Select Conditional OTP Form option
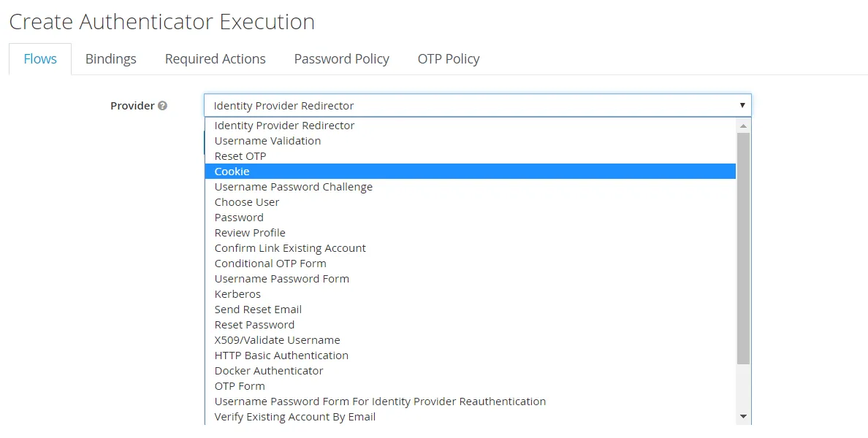The height and width of the screenshot is (438, 868). (270, 264)
